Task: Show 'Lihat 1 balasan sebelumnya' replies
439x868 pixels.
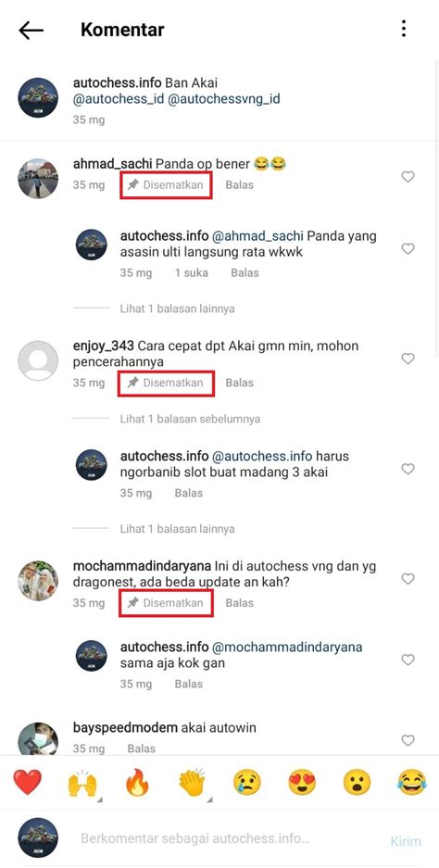Action: click(190, 419)
